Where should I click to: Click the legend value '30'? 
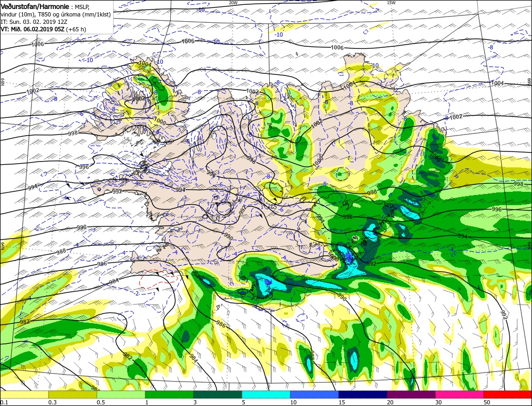click(x=439, y=402)
